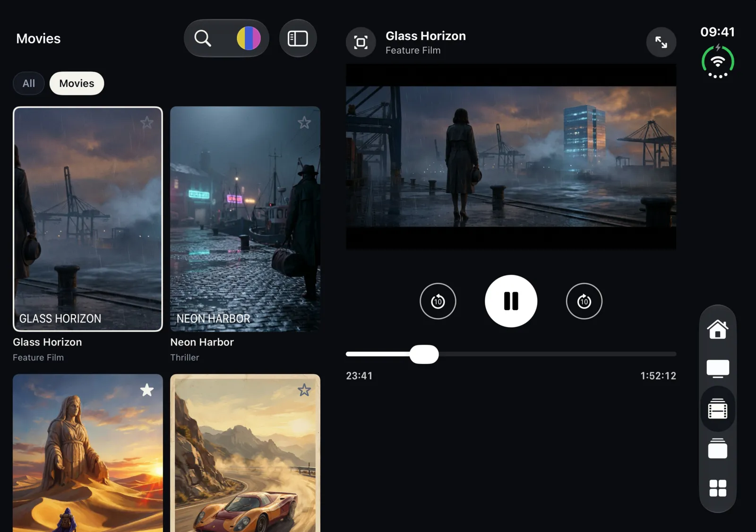Switch to the All filter tab
The width and height of the screenshot is (756, 532).
coord(29,84)
